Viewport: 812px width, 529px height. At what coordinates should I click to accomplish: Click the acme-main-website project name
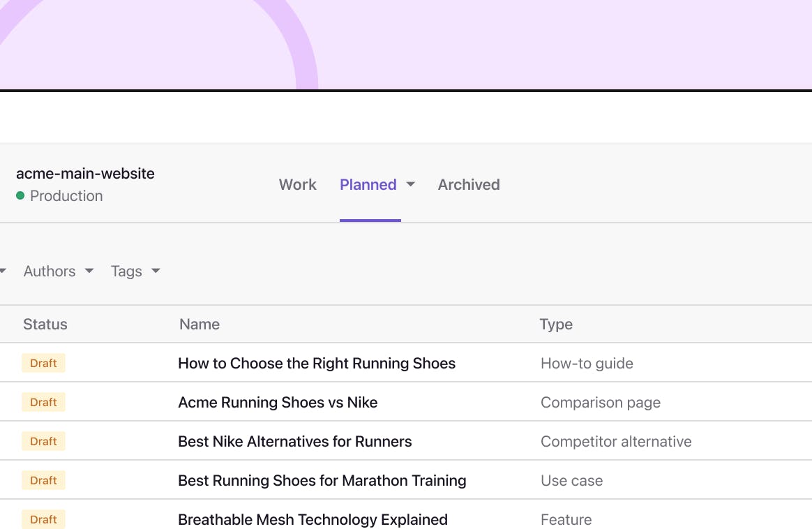(x=85, y=173)
